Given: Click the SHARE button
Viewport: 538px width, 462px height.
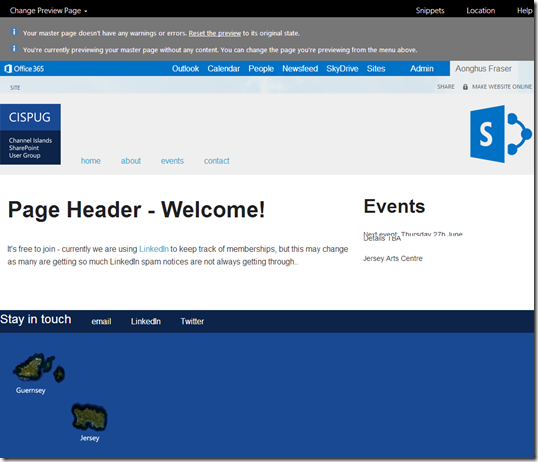Looking at the screenshot, I should pos(445,87).
